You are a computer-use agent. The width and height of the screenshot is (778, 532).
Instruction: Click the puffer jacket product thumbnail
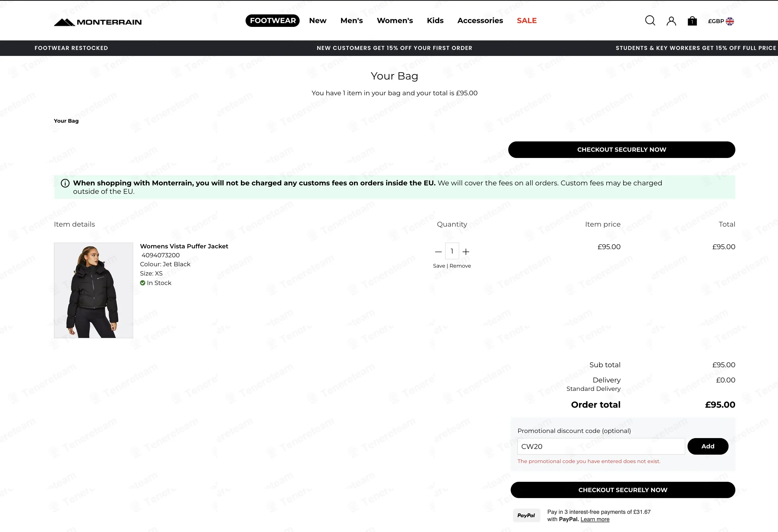click(93, 290)
